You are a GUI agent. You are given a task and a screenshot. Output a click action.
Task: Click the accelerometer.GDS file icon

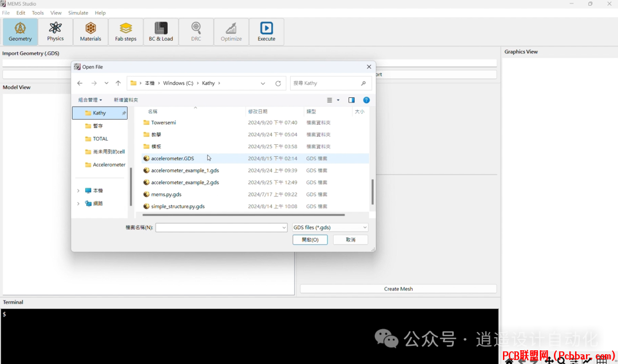[146, 159]
